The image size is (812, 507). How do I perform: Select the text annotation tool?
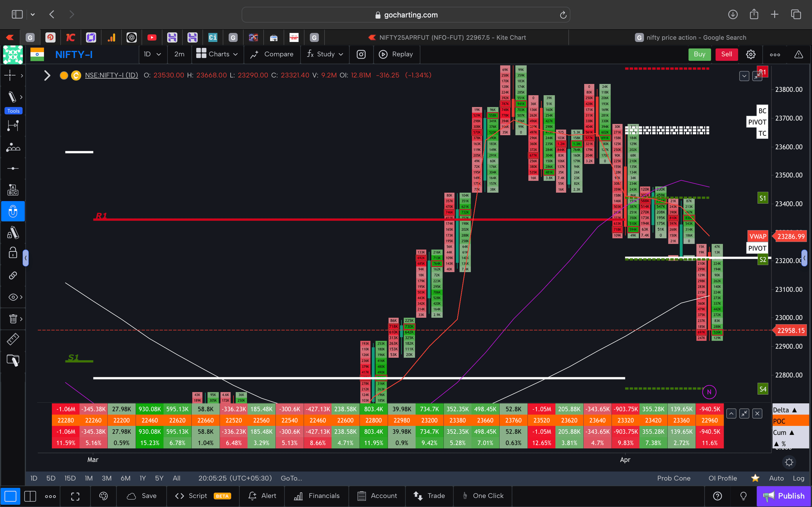[x=13, y=189]
